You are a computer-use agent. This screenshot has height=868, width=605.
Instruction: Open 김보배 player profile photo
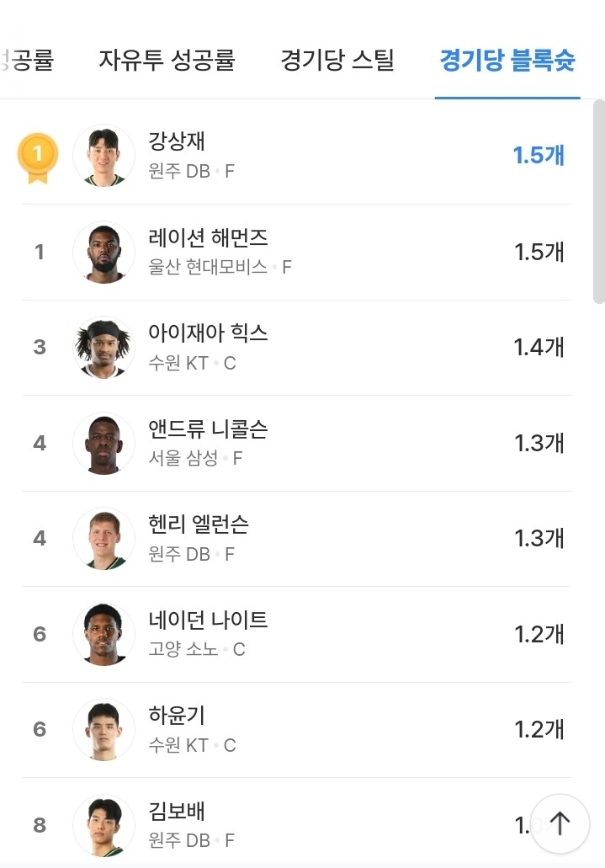103,825
